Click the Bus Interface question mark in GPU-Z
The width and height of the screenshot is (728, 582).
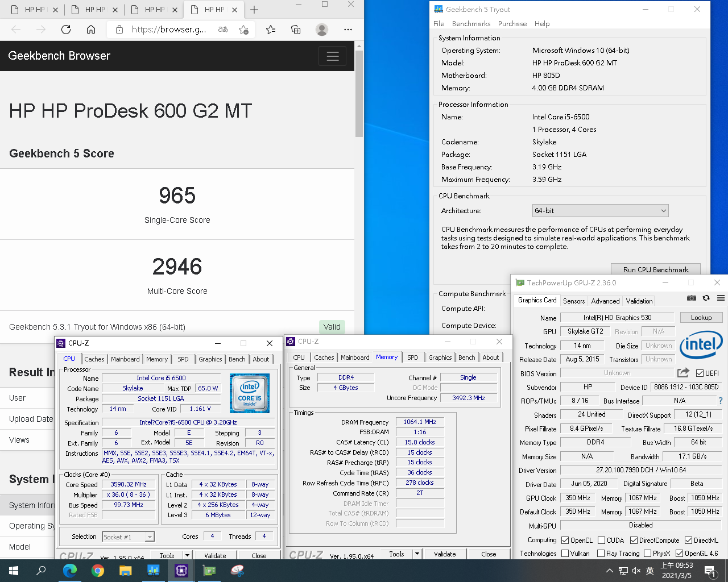[720, 401]
